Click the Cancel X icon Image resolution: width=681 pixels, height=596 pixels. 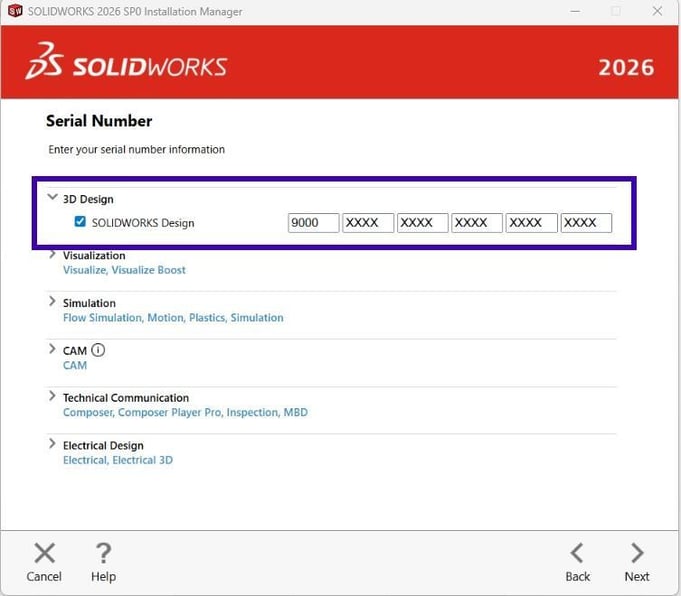pyautogui.click(x=44, y=553)
